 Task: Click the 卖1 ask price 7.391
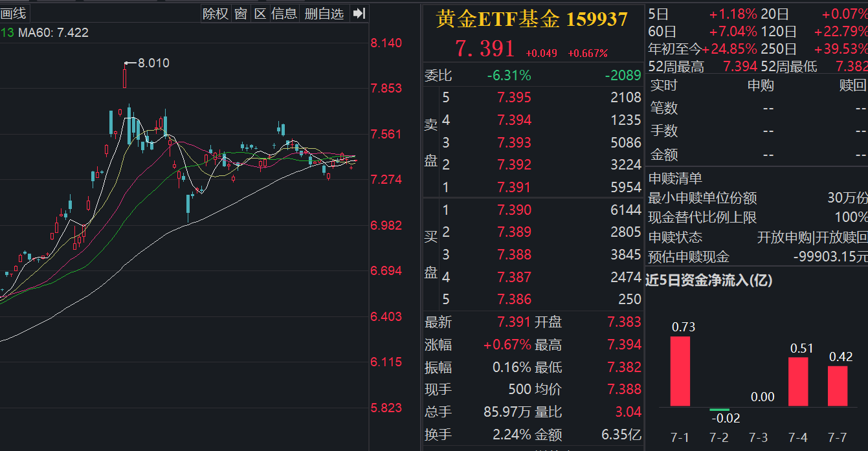513,186
